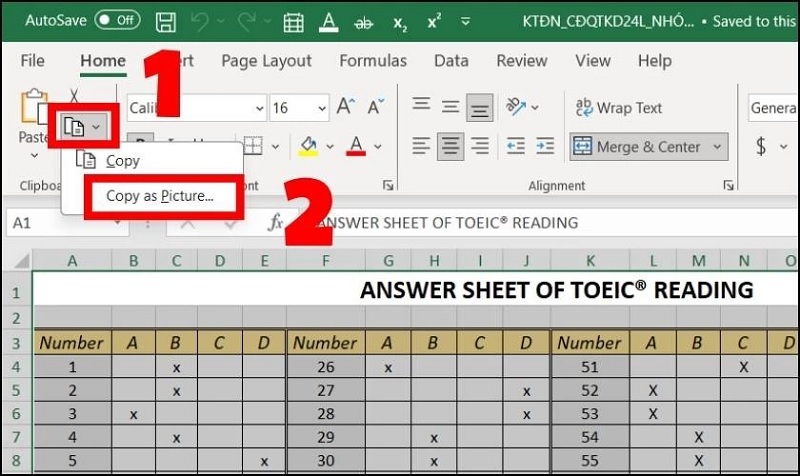Choose Copy as Picture from the menu

pos(160,196)
